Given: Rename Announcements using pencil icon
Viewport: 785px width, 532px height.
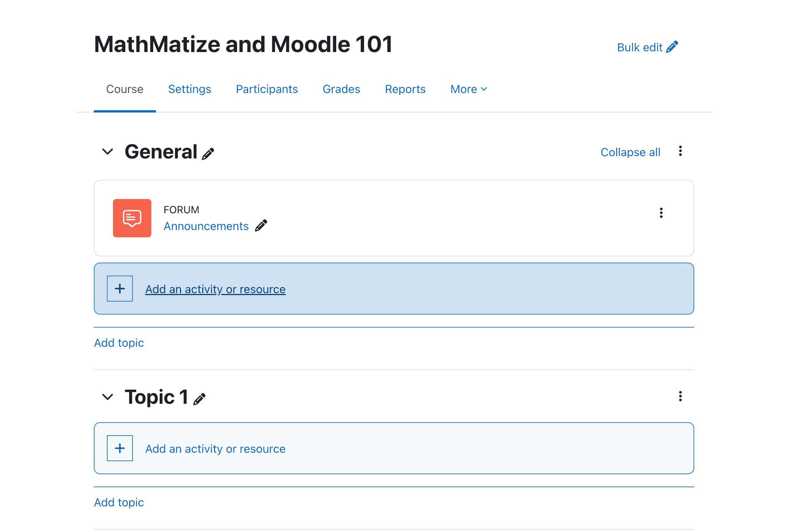Looking at the screenshot, I should pos(261,226).
